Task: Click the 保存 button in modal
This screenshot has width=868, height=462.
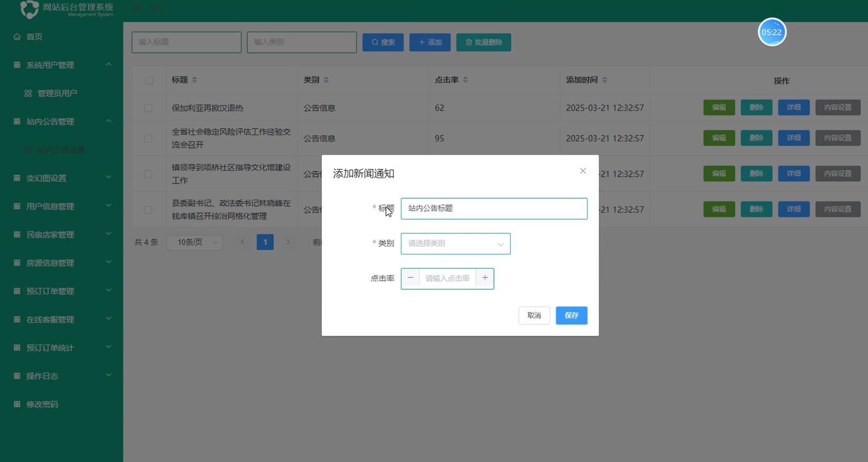Action: click(571, 315)
